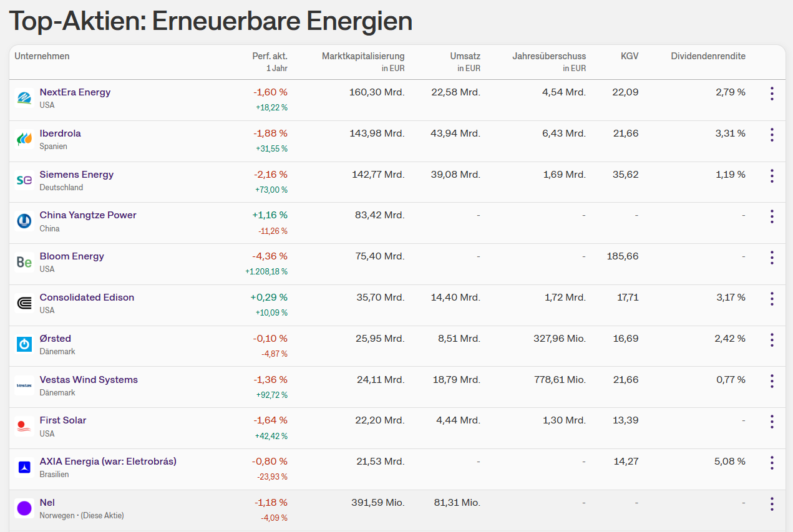Screen dimensions: 793x532
Task: Open the Consolidated Edison link
Action: (x=87, y=297)
